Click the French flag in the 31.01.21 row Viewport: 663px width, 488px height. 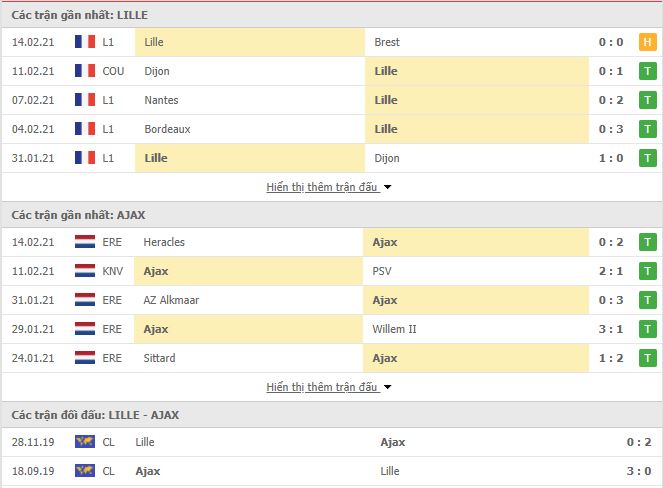coord(85,158)
